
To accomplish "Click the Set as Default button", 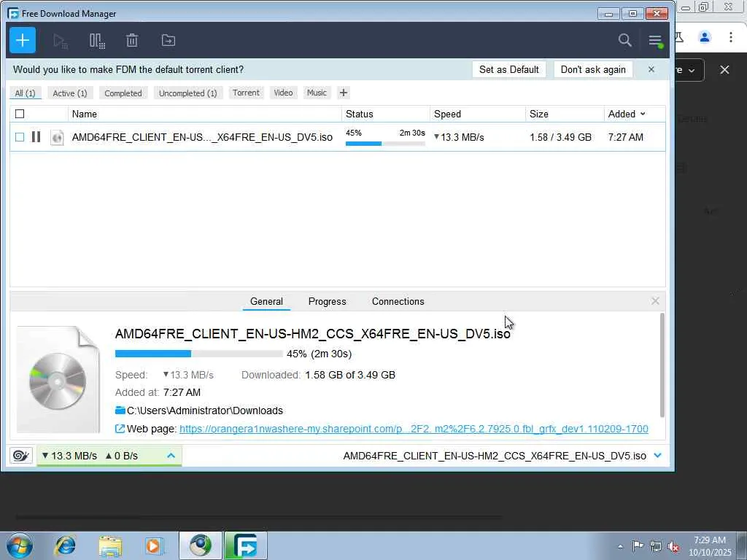I will click(x=508, y=69).
